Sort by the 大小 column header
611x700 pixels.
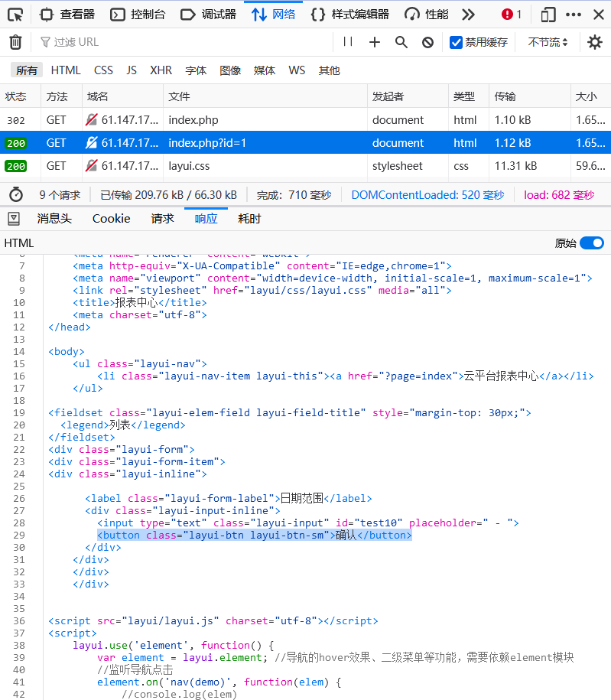click(590, 96)
